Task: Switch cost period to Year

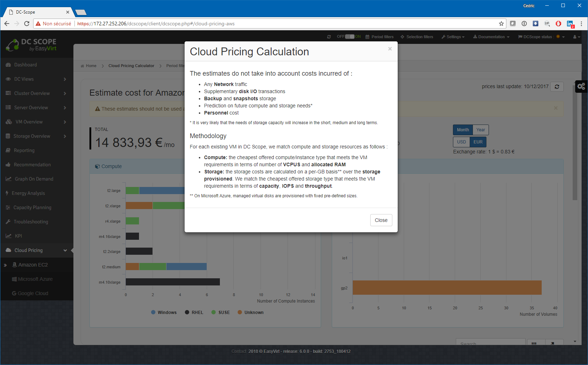Action: coord(480,130)
